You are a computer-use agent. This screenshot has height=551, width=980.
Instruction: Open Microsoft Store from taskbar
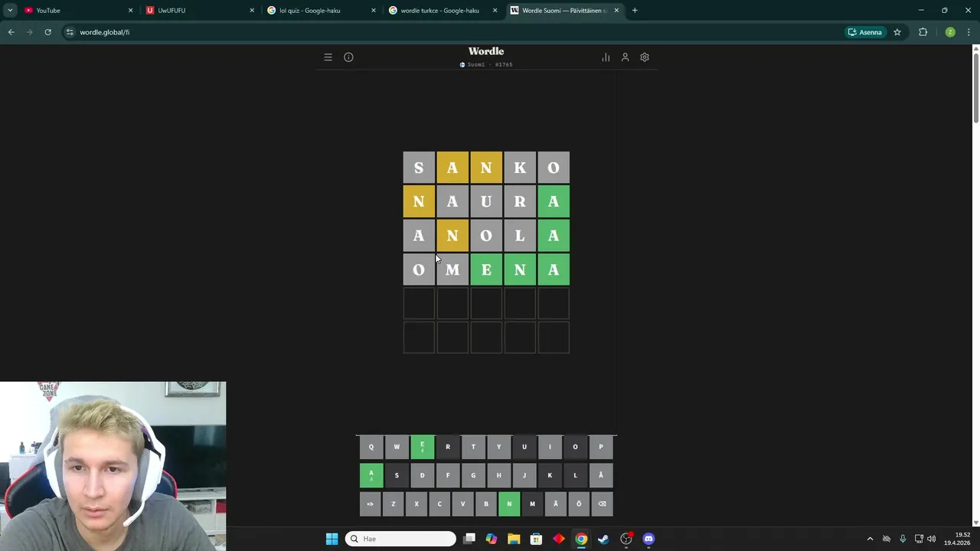[536, 539]
